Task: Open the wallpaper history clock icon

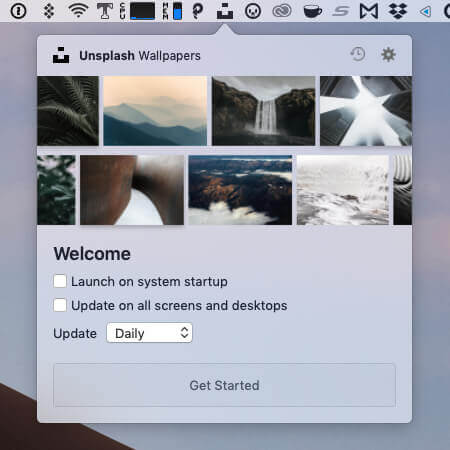Action: coord(358,54)
